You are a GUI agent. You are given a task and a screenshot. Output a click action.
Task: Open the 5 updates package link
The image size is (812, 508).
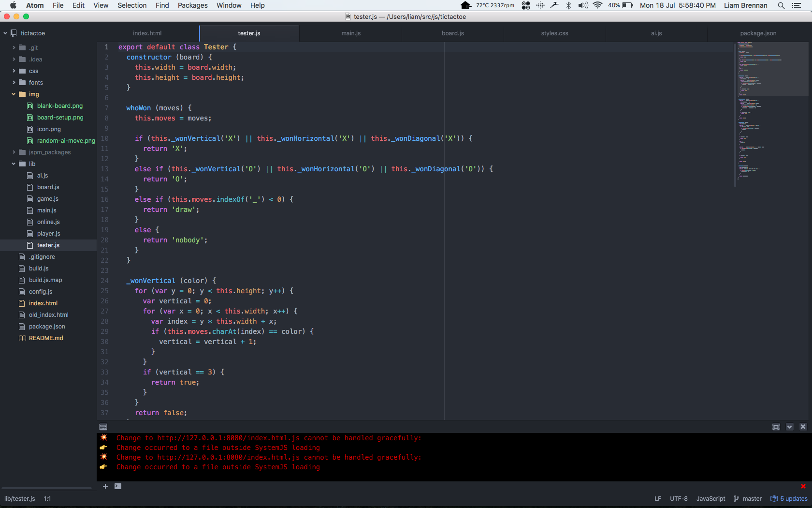click(789, 499)
